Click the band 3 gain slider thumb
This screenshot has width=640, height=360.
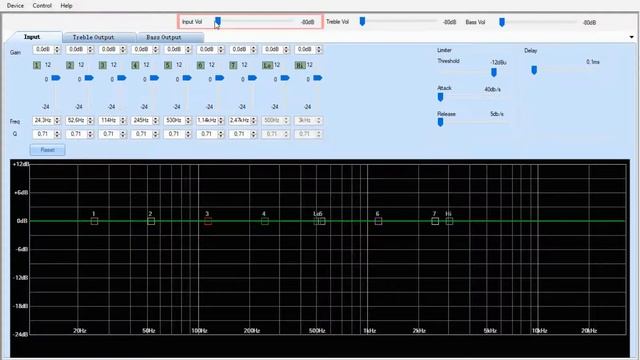(x=122, y=78)
